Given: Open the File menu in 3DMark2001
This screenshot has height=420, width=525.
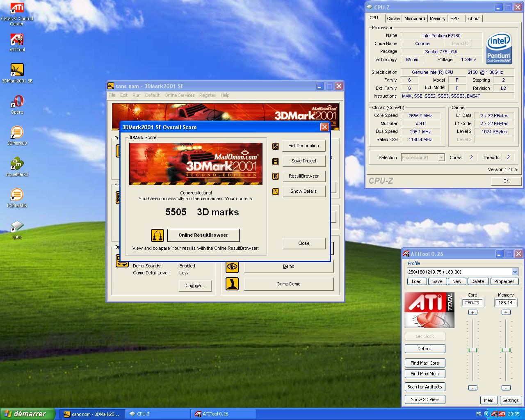Looking at the screenshot, I should pos(112,95).
